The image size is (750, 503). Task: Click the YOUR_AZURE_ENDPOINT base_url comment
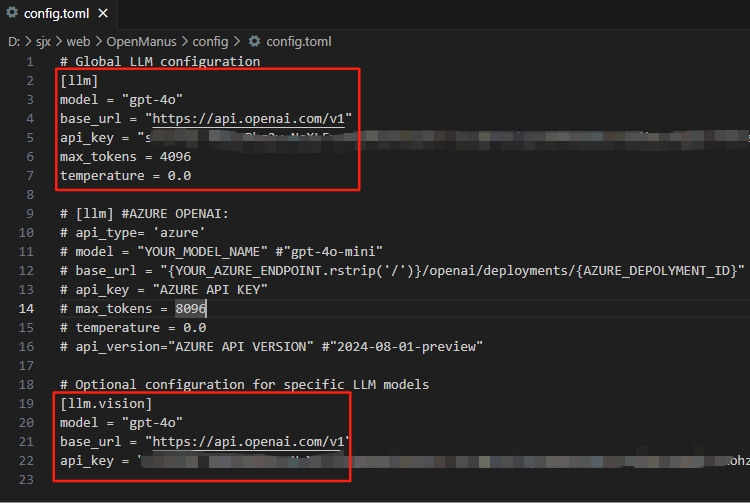(402, 271)
